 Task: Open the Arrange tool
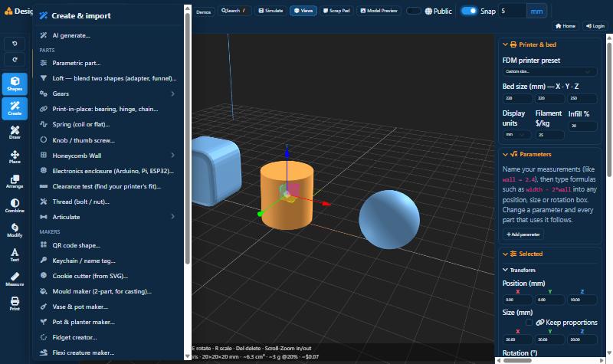point(15,182)
